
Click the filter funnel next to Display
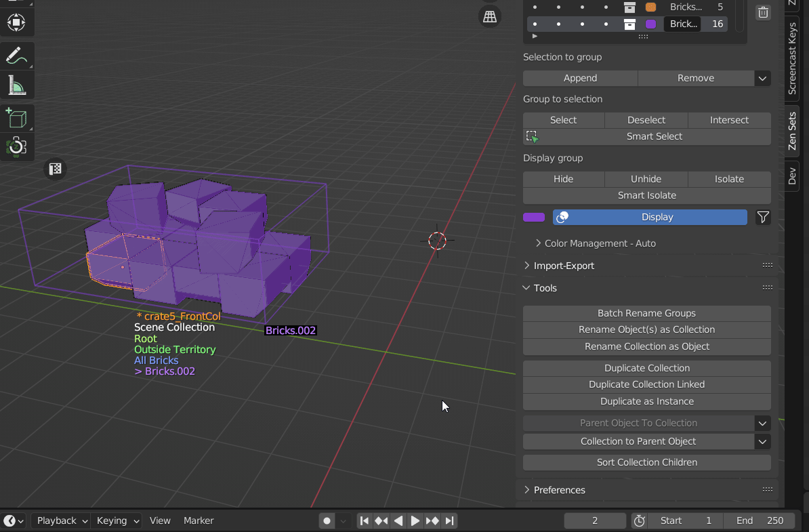pos(763,217)
